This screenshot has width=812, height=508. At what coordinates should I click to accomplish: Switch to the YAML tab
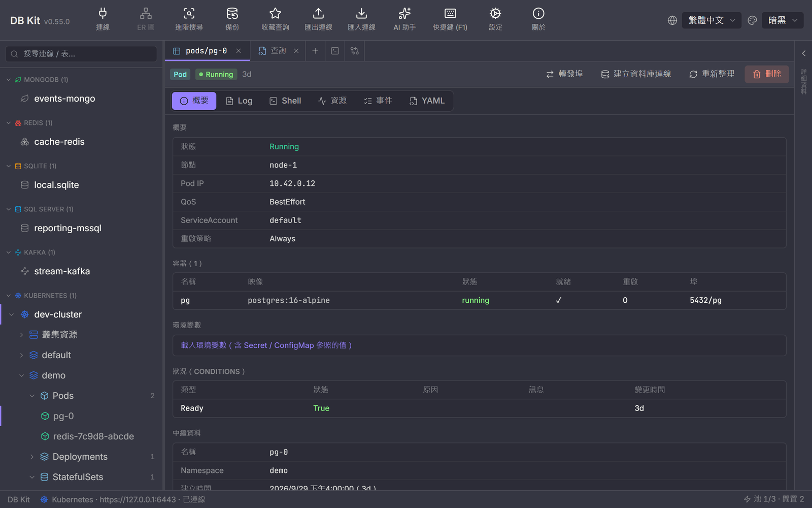pos(427,101)
